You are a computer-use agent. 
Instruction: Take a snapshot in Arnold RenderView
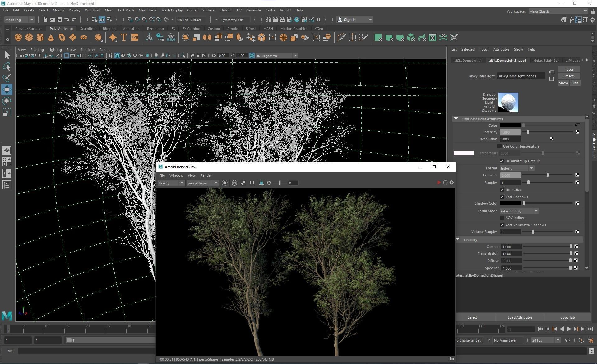click(451, 359)
